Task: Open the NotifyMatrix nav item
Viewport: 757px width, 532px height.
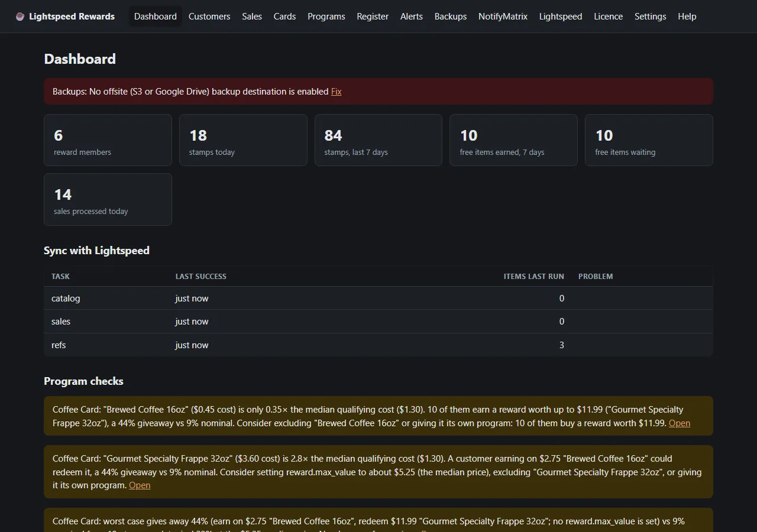Action: pos(503,17)
